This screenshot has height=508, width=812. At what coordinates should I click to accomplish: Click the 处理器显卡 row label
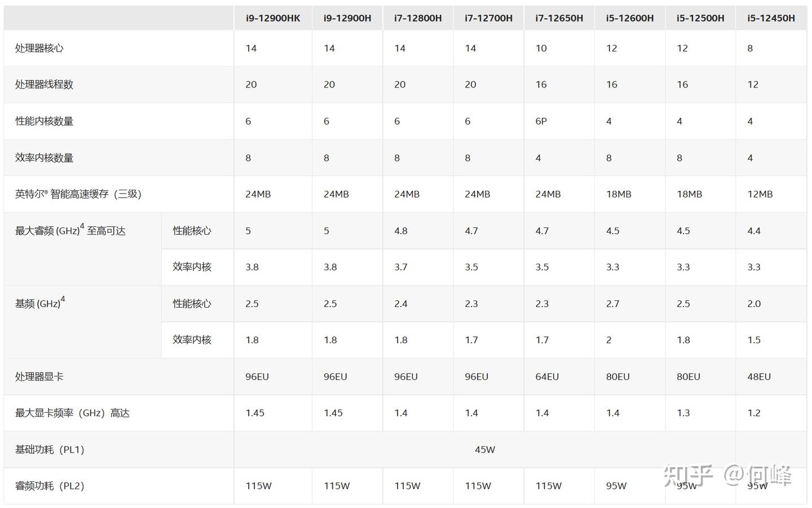[x=39, y=376]
